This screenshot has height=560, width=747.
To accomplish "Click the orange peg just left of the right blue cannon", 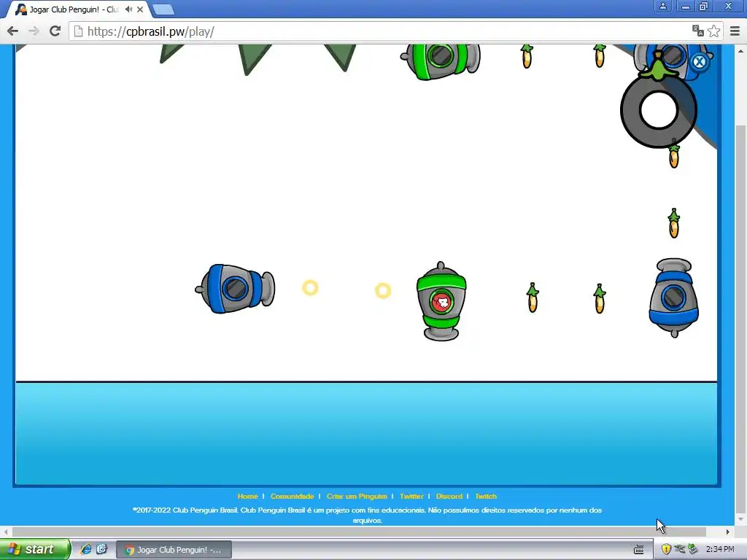I will pyautogui.click(x=600, y=298).
